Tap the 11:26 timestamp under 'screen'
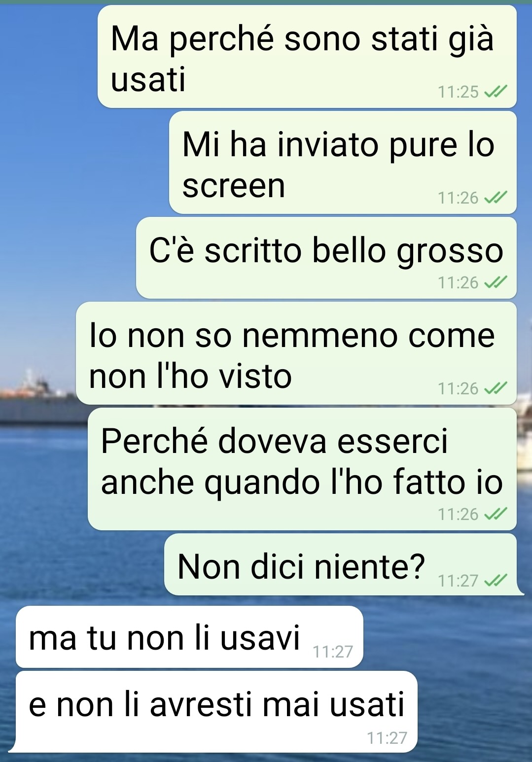This screenshot has width=532, height=762. [458, 198]
